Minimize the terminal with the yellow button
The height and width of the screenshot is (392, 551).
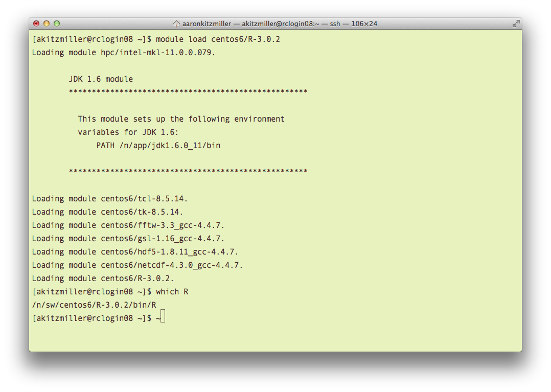(47, 24)
